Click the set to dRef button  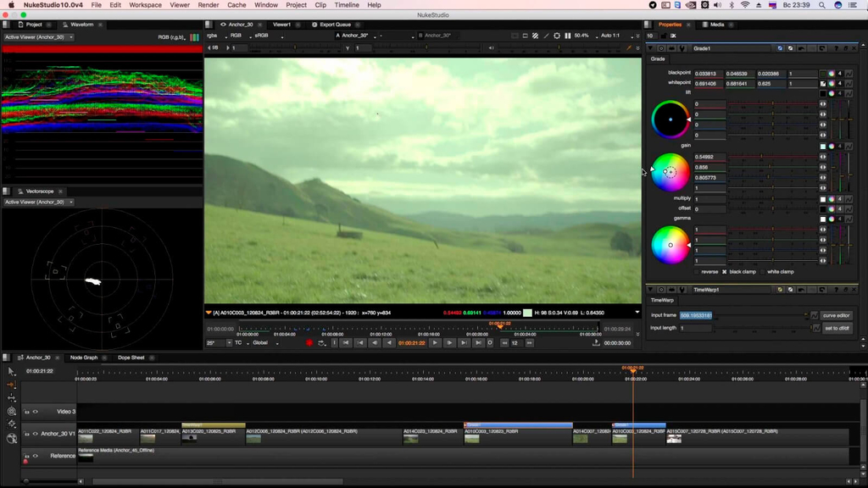[837, 328]
